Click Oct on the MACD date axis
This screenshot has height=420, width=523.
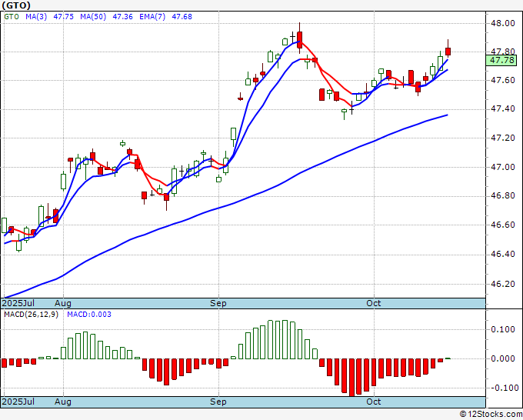pyautogui.click(x=374, y=402)
